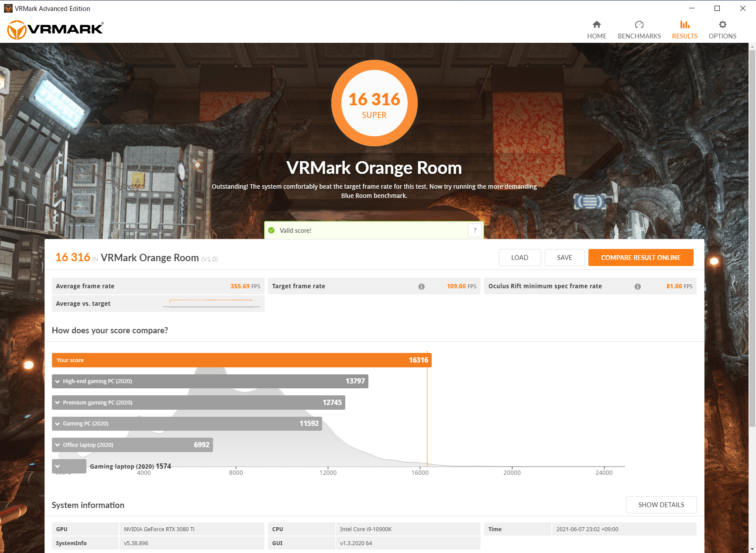Click COMPARE RESULT ONLINE button
Screen dimensions: 756x553
tap(641, 258)
